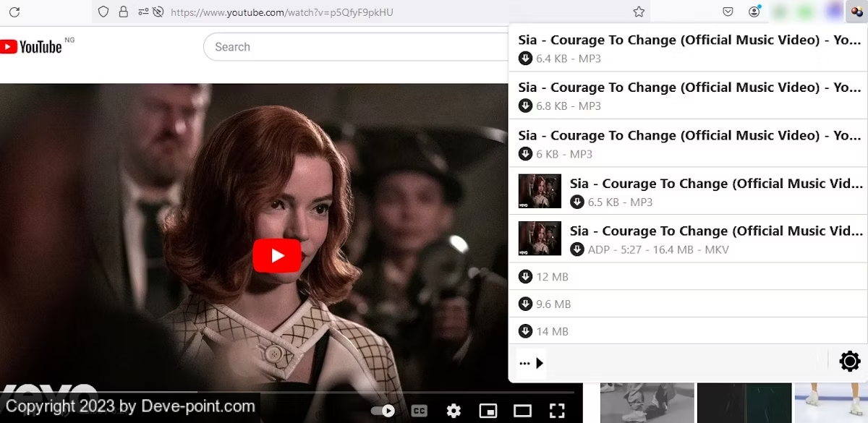Open DownloadHelper settings gear

coord(850,361)
